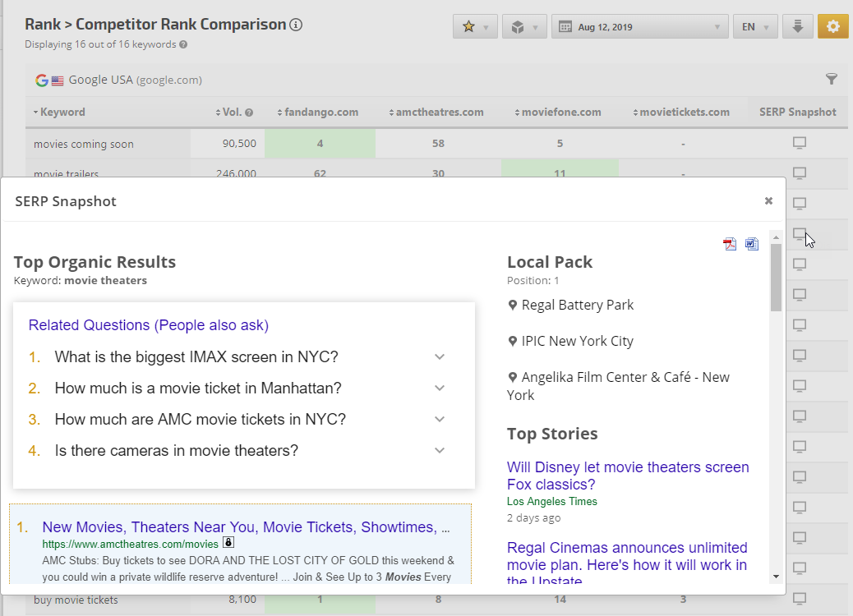Sort by fandango.com column header
Viewport: 853px width, 616px height.
(x=320, y=112)
